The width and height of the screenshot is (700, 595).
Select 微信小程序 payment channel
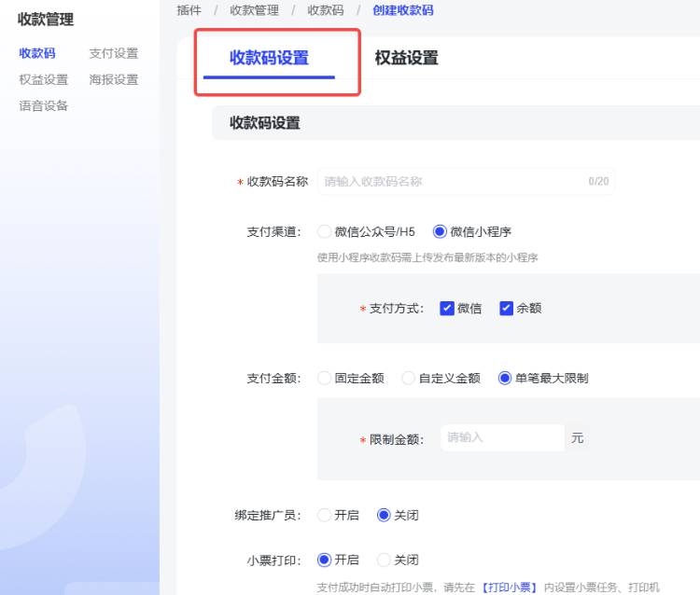pos(440,231)
